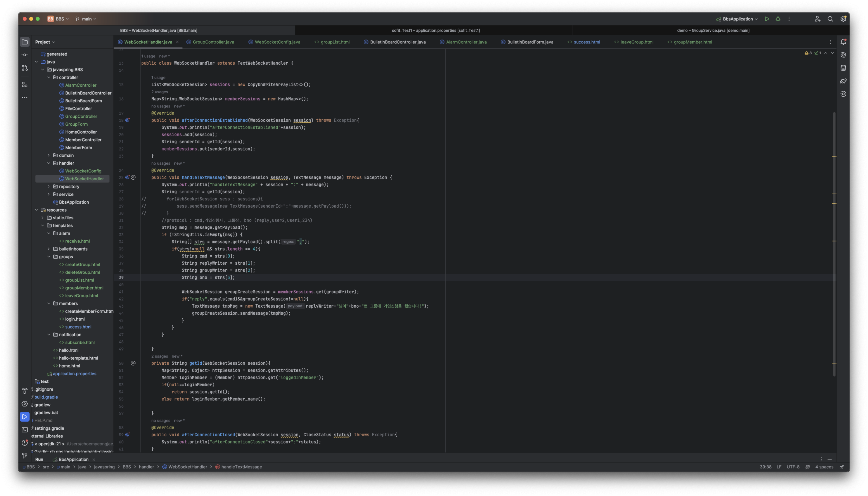
Task: Open BbsApplication run configuration dropdown
Action: pos(737,19)
